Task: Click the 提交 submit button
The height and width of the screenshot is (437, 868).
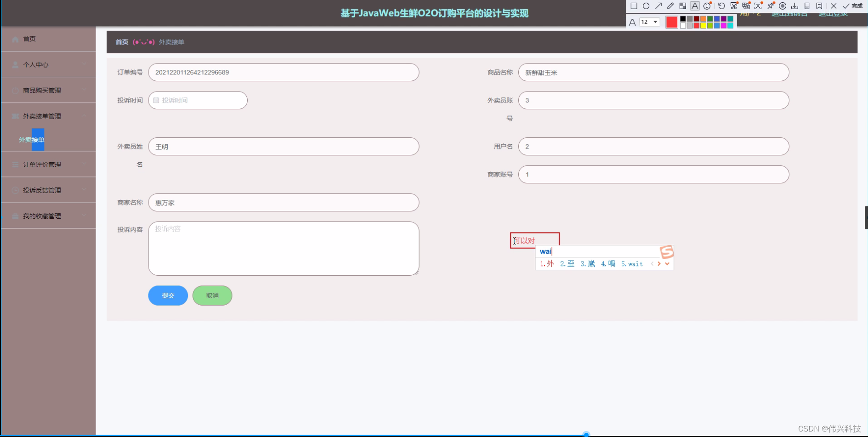Action: [168, 295]
